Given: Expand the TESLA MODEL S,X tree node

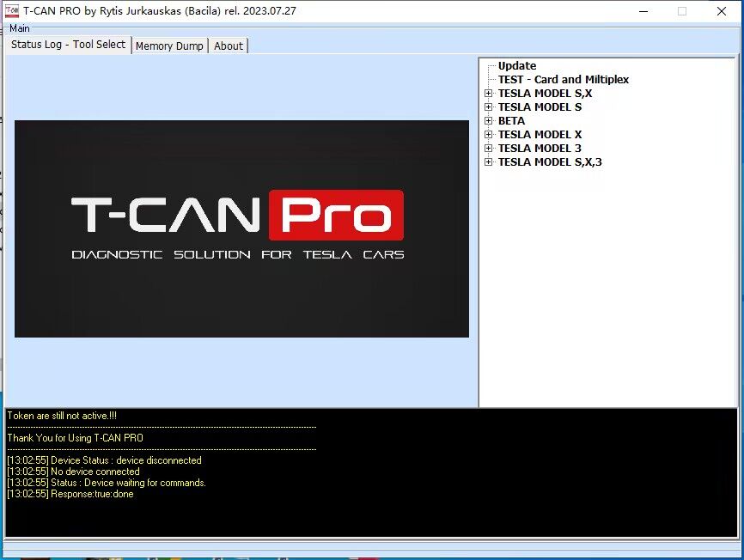Looking at the screenshot, I should pyautogui.click(x=488, y=94).
